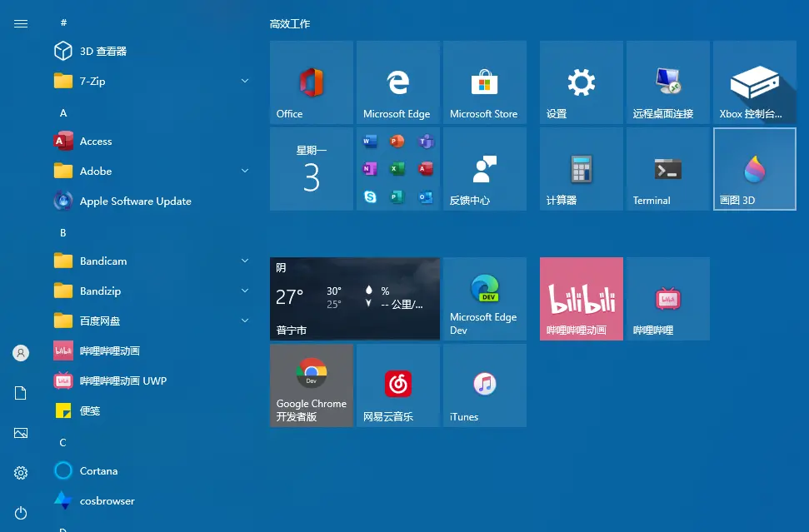The image size is (809, 532).
Task: Click the # letter header
Action: (63, 22)
